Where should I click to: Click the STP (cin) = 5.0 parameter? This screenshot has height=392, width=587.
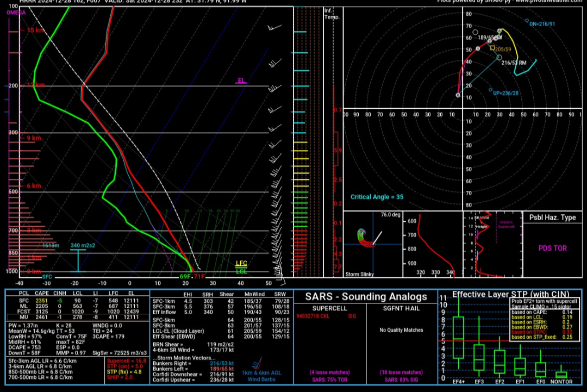pos(125,366)
